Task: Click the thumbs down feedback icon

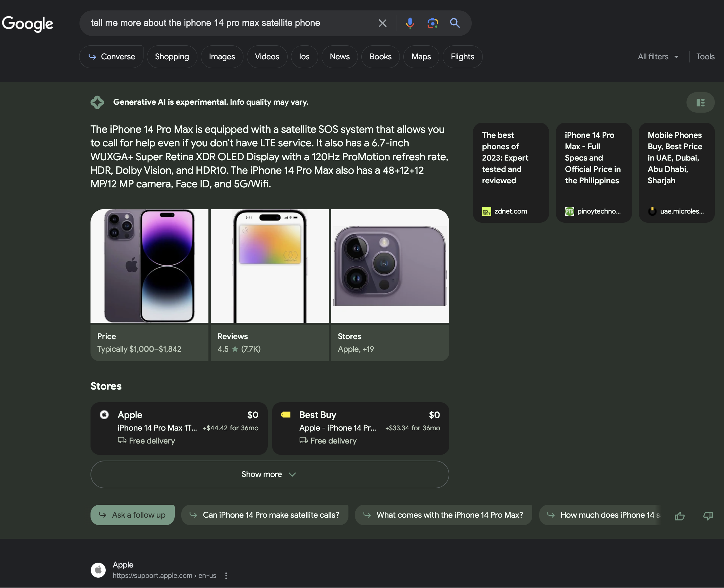Action: (708, 515)
